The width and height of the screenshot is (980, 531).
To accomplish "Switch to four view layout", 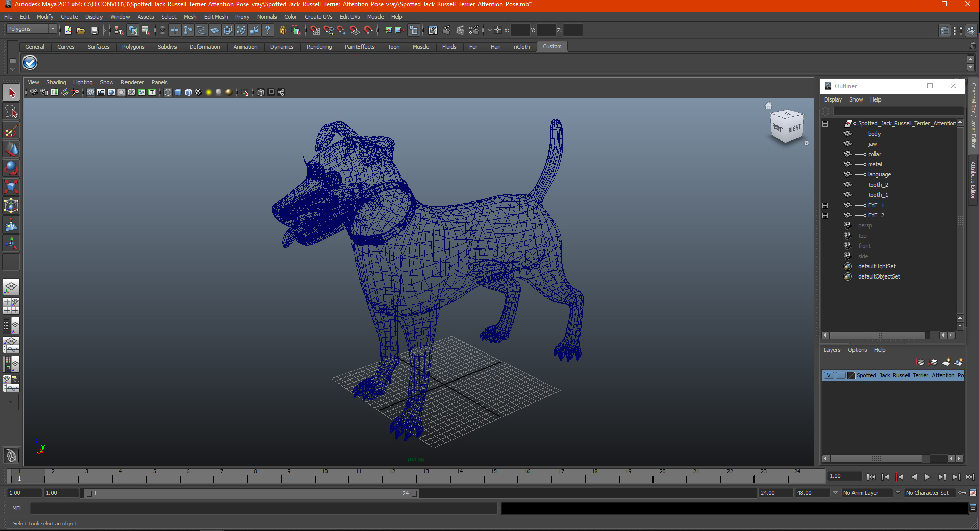I will coord(11,306).
